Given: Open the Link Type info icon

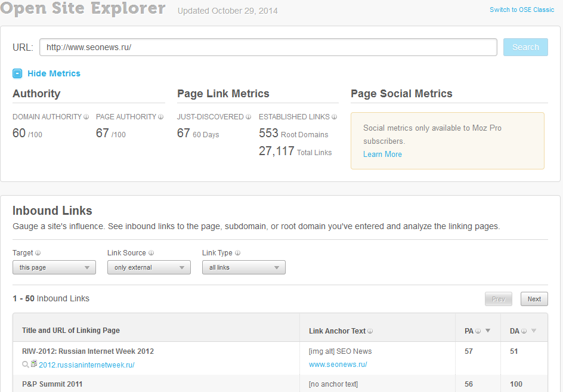Looking at the screenshot, I should pyautogui.click(x=238, y=253).
